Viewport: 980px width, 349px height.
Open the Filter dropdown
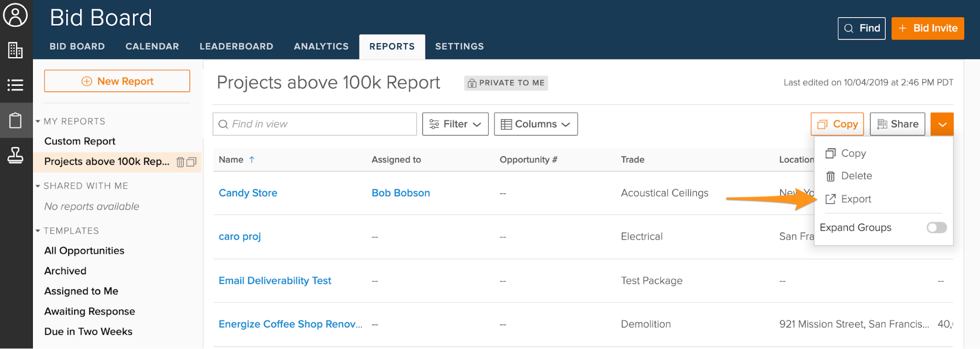[455, 124]
